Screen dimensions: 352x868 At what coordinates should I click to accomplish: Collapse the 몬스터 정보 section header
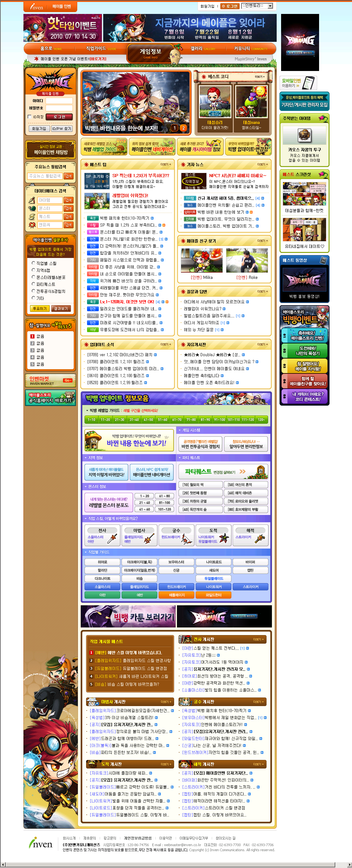tap(129, 486)
